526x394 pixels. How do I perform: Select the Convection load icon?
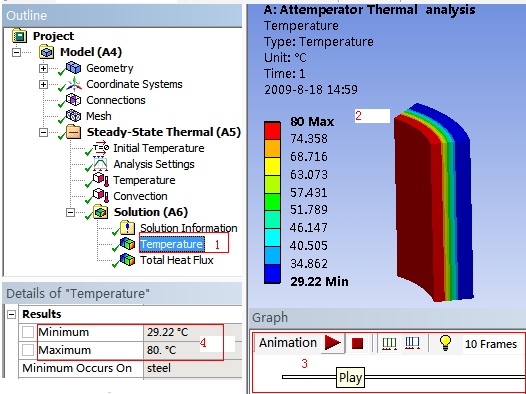click(101, 195)
